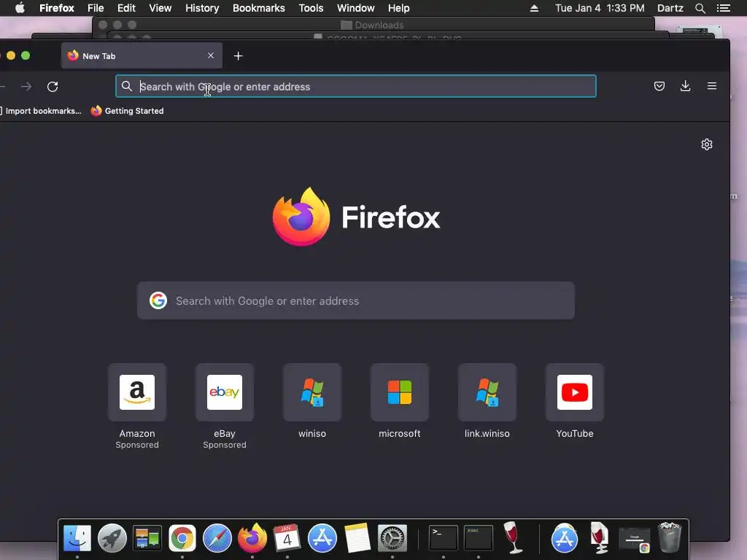Open Wine glass app in dock

point(513,537)
